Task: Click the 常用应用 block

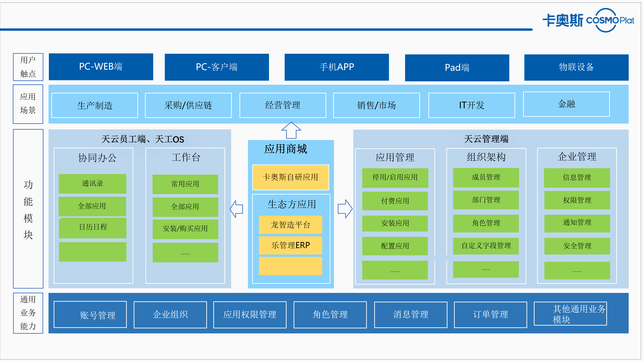Action: (185, 184)
